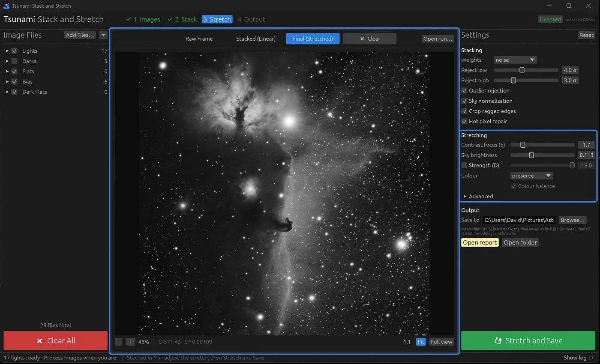Screen dimensions: 600x364
Task: Click the Contrast focus (b) slider handle
Action: 522,145
